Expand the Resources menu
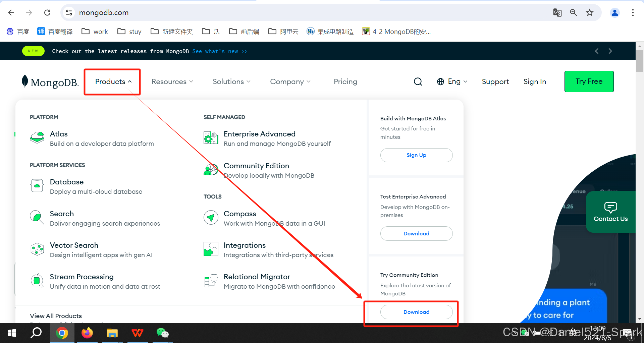This screenshot has width=644, height=343. pyautogui.click(x=172, y=81)
